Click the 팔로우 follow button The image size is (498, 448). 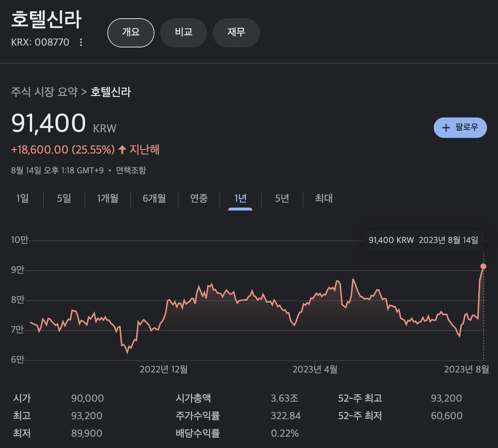coord(460,128)
